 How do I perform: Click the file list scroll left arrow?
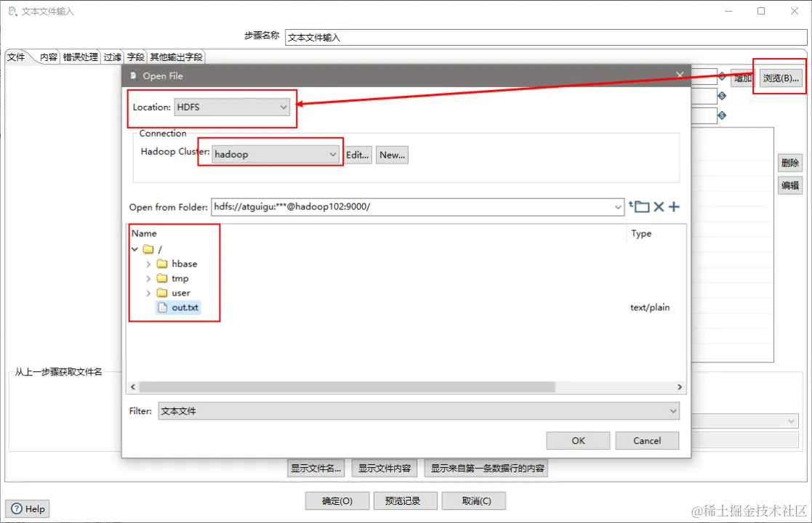133,387
